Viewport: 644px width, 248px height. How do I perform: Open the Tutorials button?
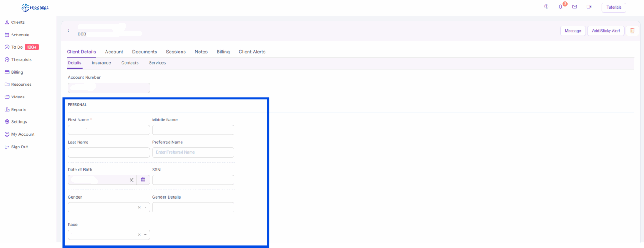click(x=614, y=8)
